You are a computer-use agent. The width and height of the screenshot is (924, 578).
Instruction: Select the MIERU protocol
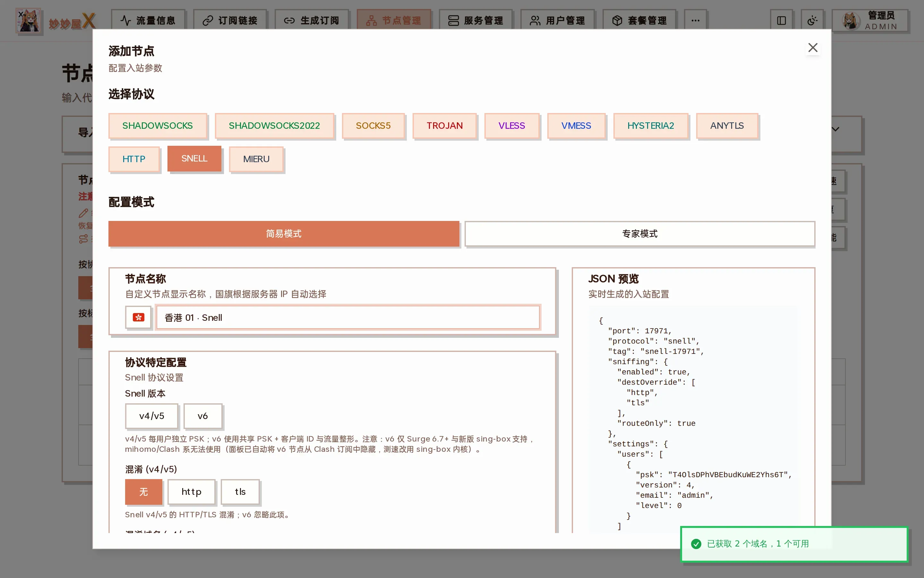click(x=256, y=159)
